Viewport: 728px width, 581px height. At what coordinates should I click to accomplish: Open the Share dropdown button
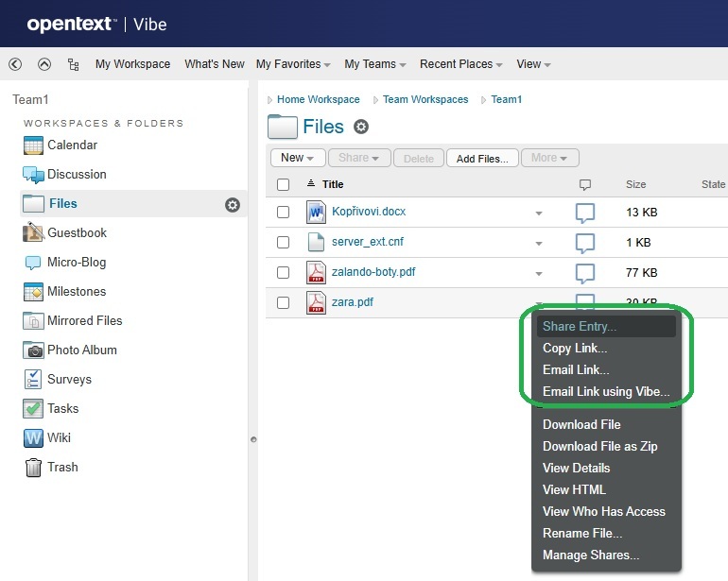tap(359, 158)
